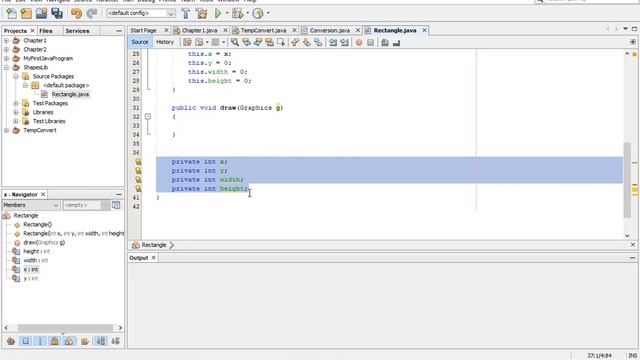Viewport: 640px width, 360px height.
Task: Toggle Sort by Name in Navigator
Action: [x=100, y=341]
